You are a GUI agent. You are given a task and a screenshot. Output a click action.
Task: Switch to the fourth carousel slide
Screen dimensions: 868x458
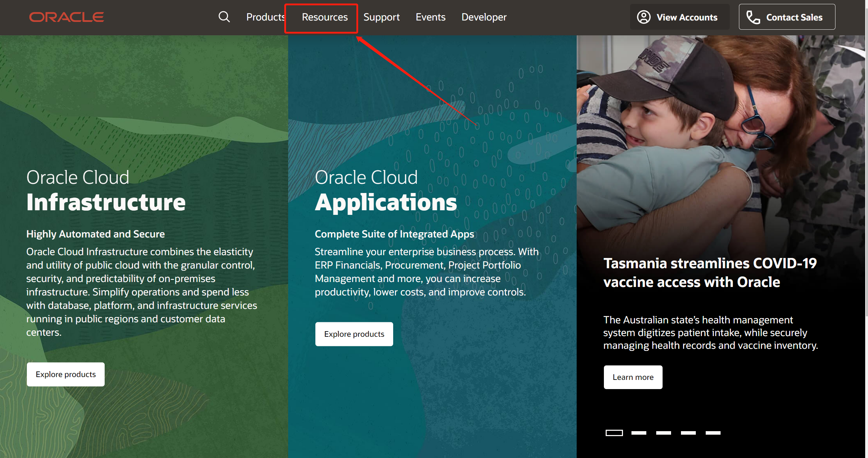click(x=688, y=433)
